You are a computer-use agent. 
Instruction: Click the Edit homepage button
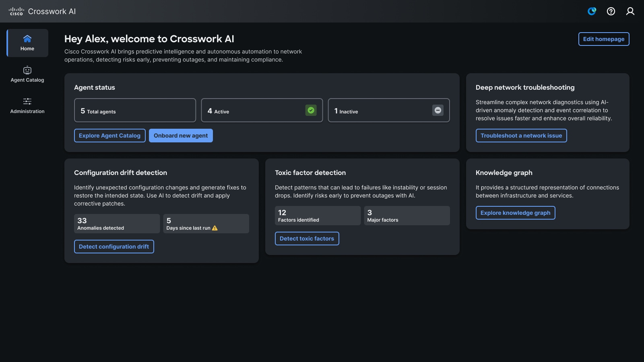click(604, 39)
